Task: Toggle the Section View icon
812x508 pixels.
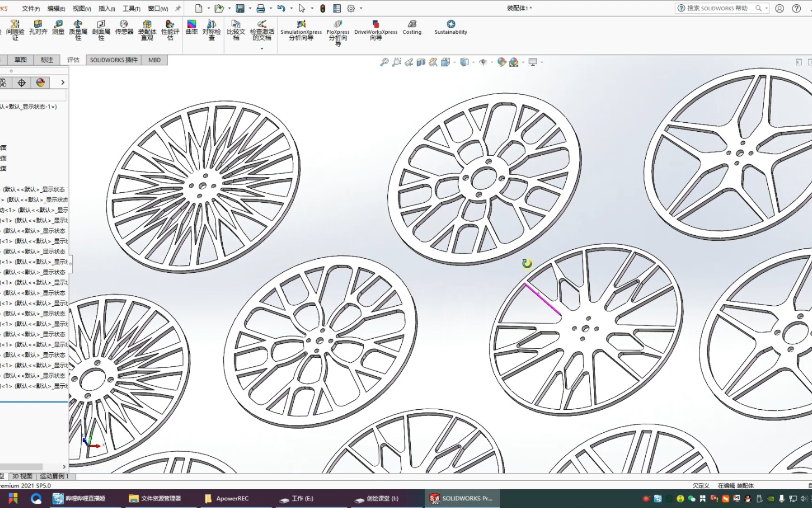Action: tap(421, 62)
